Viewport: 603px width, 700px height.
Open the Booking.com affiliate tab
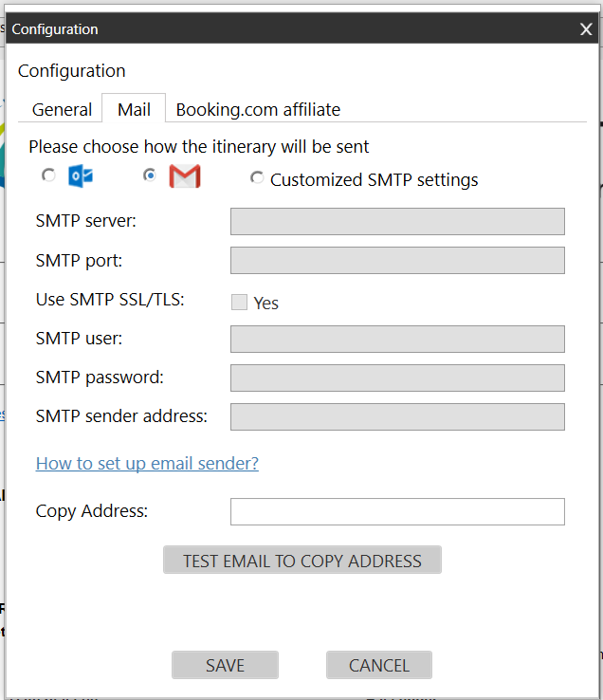click(x=258, y=109)
